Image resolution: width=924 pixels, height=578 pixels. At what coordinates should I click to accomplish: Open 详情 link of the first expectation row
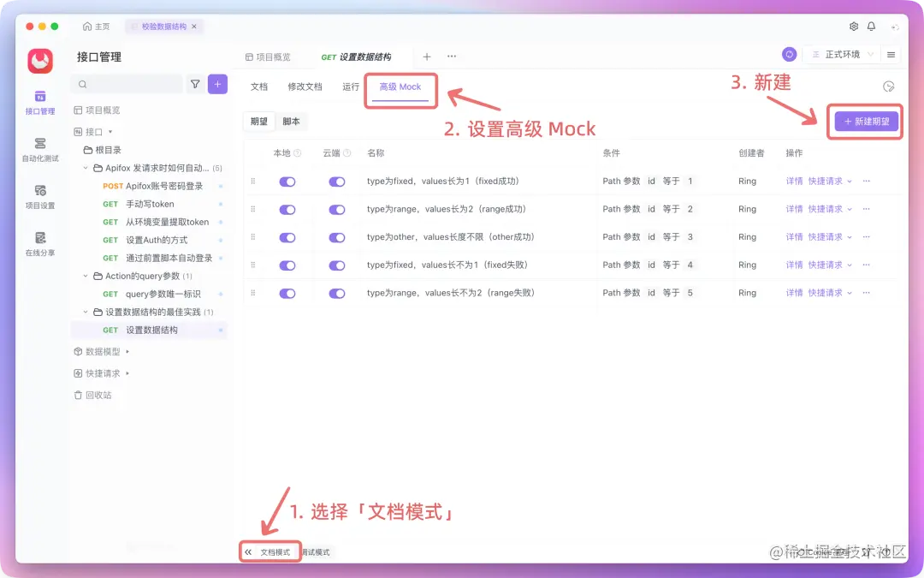(x=793, y=181)
